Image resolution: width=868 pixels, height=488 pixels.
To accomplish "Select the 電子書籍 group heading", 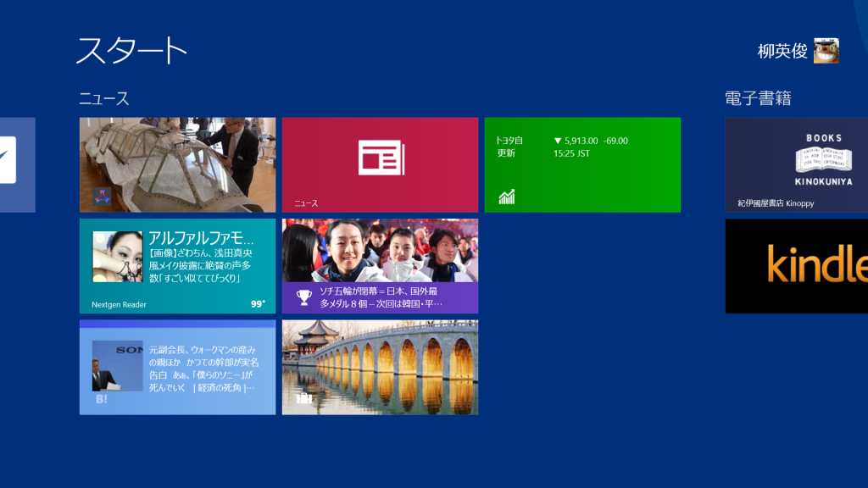I will pyautogui.click(x=758, y=98).
